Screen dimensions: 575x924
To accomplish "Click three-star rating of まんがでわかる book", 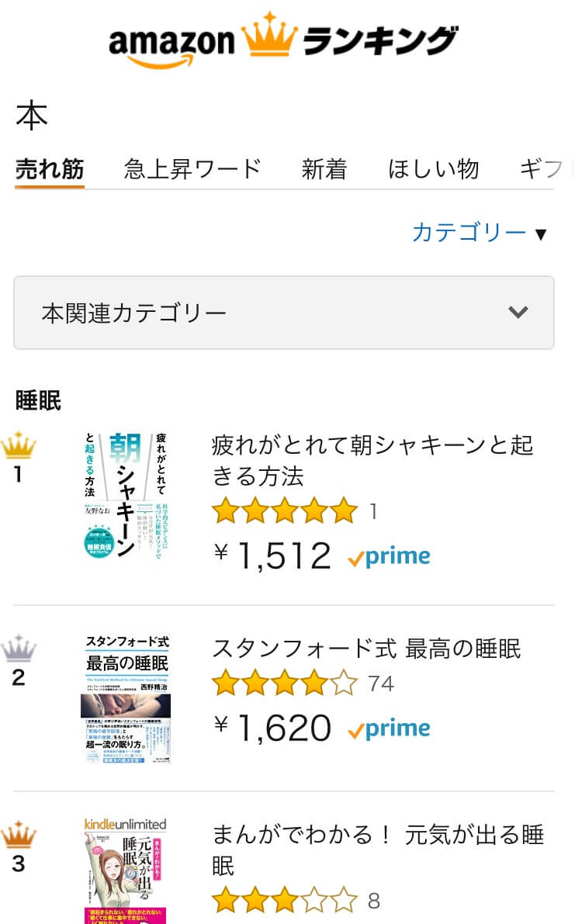I will 284,901.
